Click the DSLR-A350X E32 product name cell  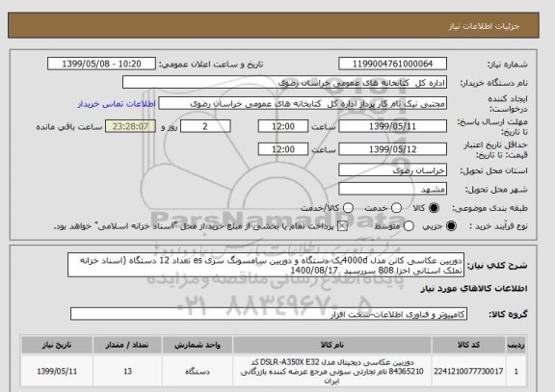click(332, 372)
